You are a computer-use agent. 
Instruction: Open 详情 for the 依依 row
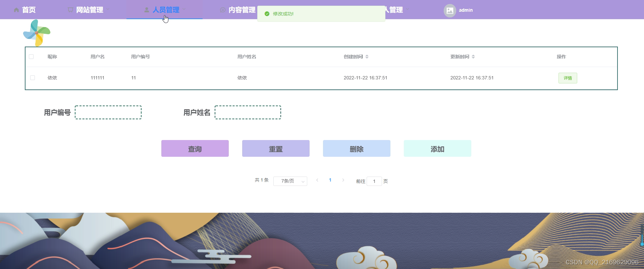(x=568, y=78)
